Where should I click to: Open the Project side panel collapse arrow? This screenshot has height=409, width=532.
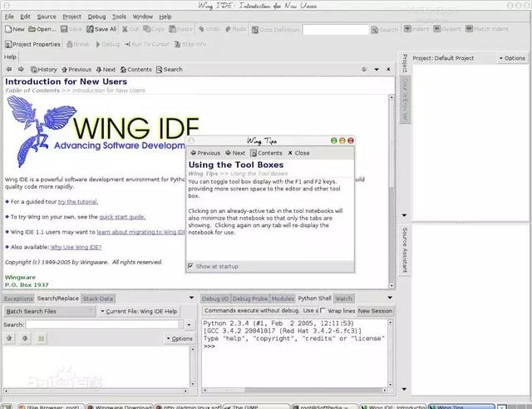(404, 215)
